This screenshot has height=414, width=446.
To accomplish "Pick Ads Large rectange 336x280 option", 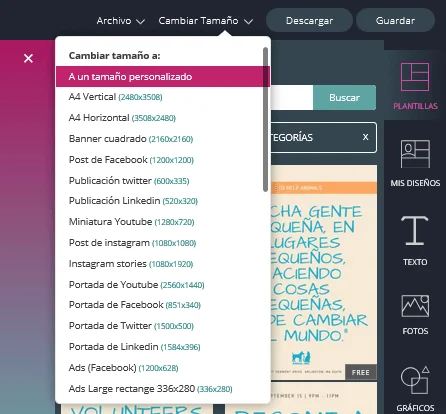I will pos(150,389).
